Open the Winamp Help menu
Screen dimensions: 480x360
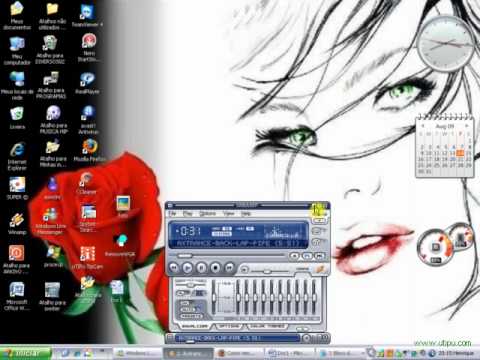point(246,213)
